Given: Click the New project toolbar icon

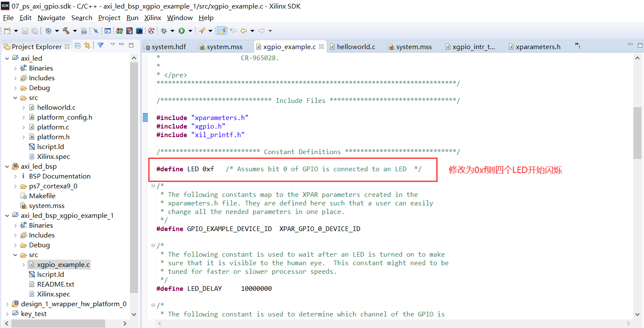Looking at the screenshot, I should coord(7,31).
